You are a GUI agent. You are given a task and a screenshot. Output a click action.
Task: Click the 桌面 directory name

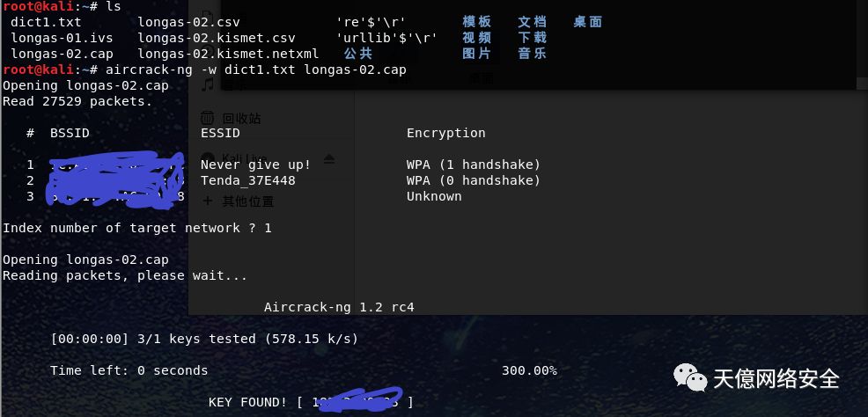[588, 22]
